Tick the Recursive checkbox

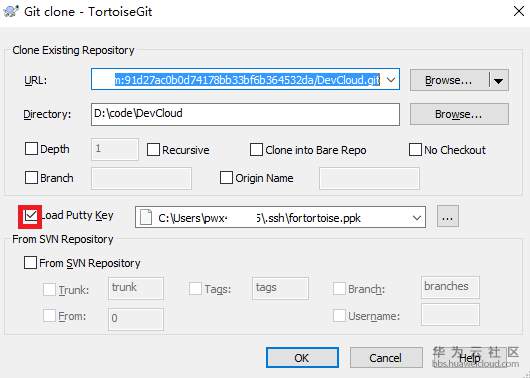coord(153,149)
